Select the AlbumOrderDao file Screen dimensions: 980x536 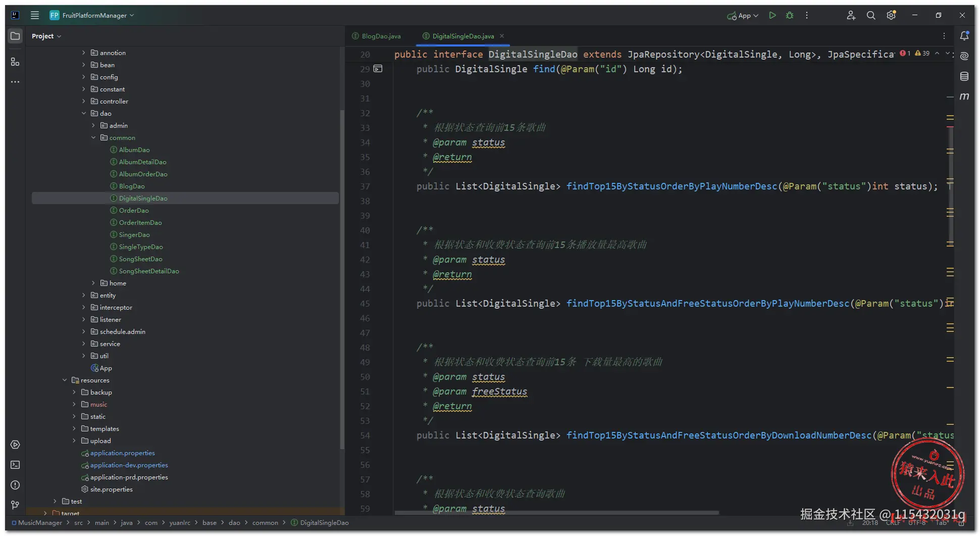(143, 174)
